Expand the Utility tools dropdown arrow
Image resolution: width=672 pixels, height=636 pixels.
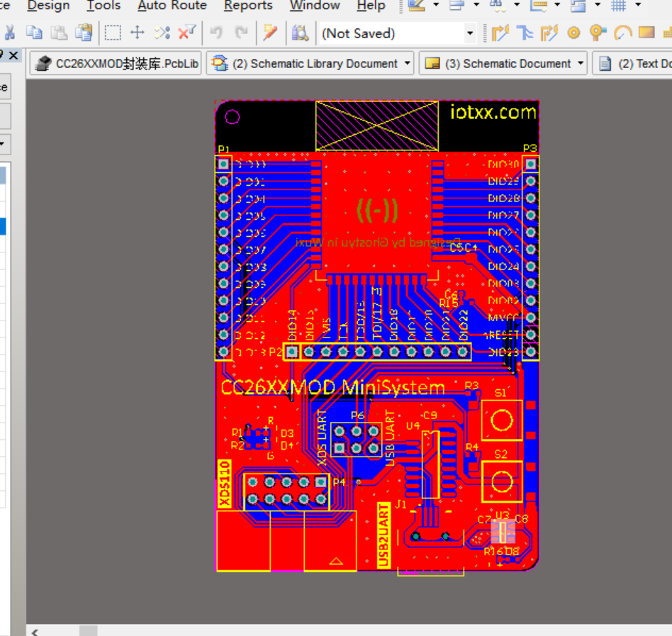tap(436, 5)
